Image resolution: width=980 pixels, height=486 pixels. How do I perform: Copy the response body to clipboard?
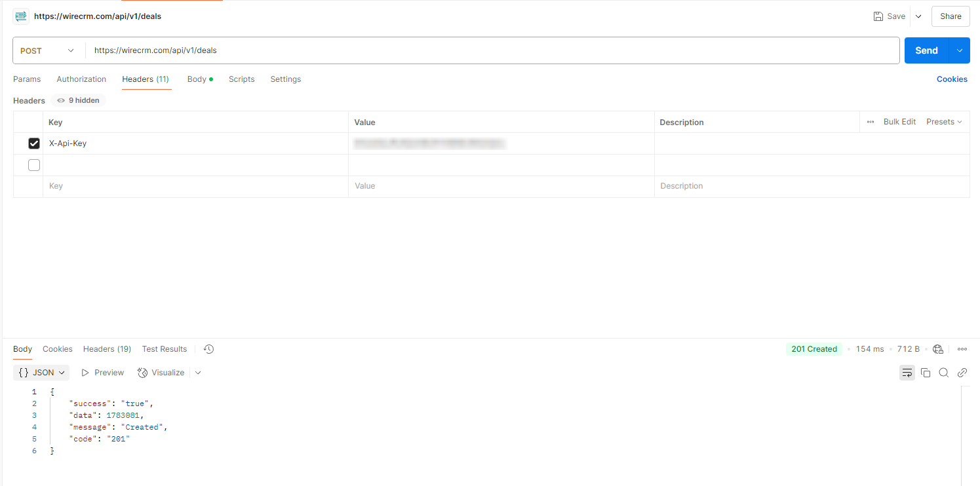point(926,373)
